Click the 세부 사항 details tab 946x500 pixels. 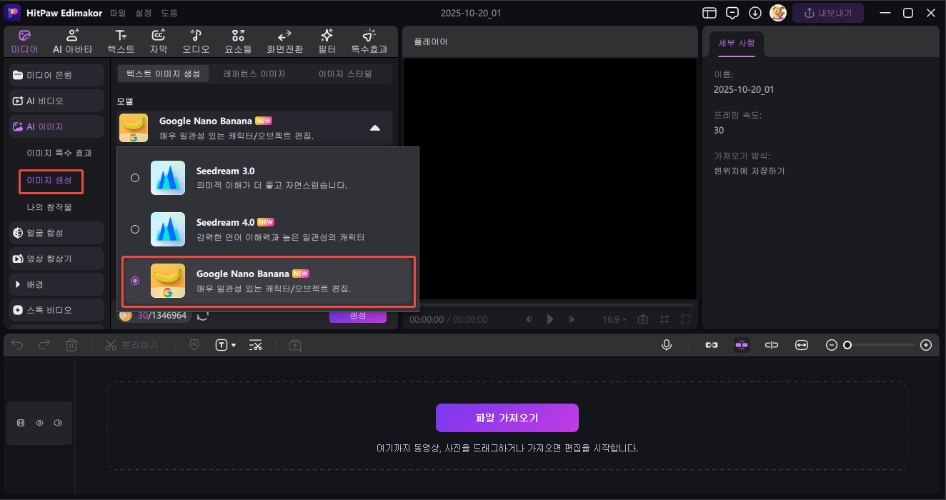[x=736, y=43]
